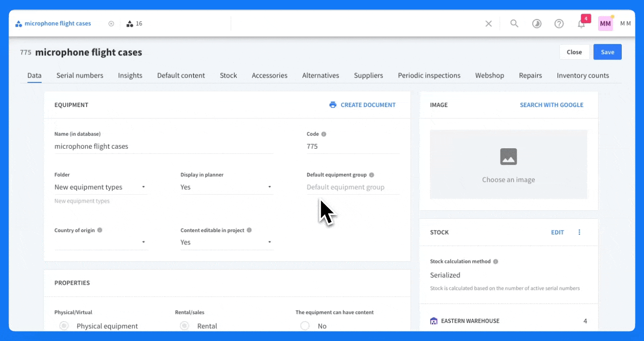Open the Periodic inspections tab
The image size is (644, 341).
pos(429,75)
